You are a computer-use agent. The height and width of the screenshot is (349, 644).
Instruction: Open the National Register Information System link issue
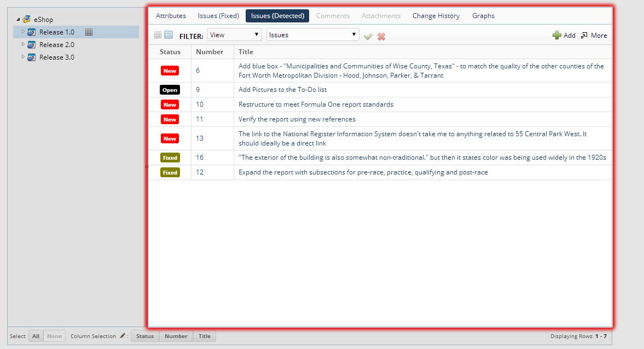pyautogui.click(x=413, y=138)
